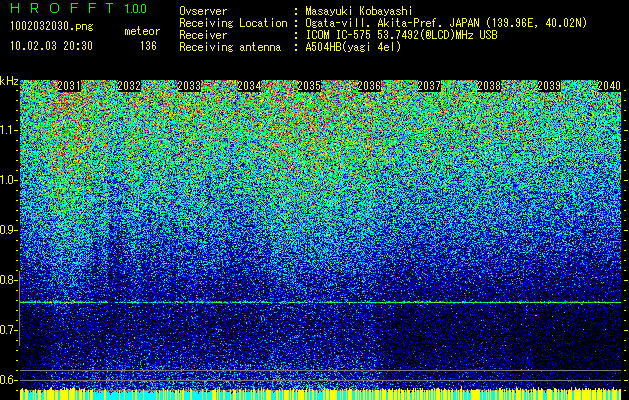
Task: Click the 2032 time marker label
Action: tap(129, 86)
